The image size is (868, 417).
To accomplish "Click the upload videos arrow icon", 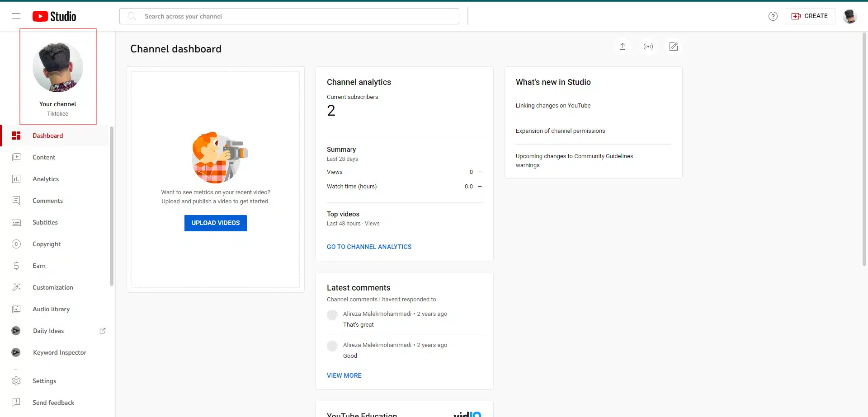I will click(x=623, y=47).
